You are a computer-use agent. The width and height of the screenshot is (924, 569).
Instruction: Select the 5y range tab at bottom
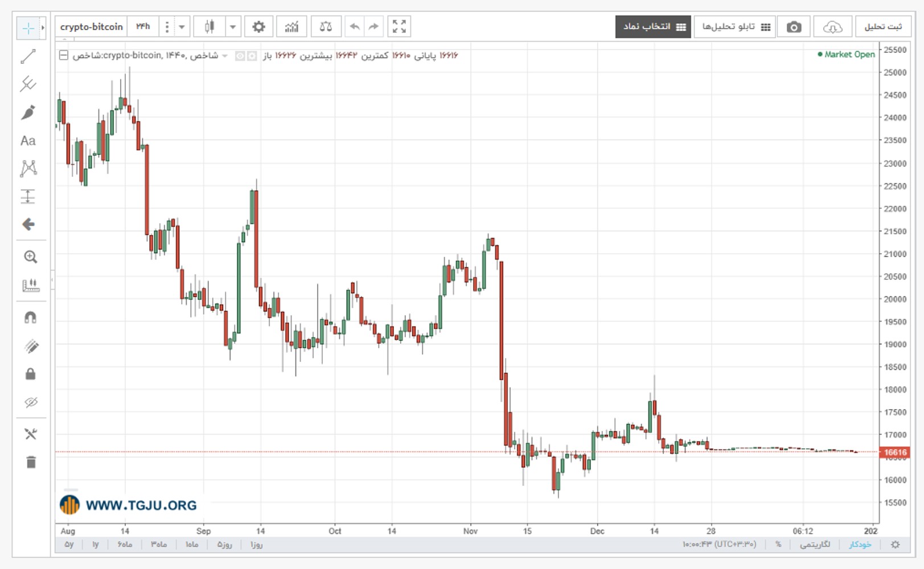69,545
